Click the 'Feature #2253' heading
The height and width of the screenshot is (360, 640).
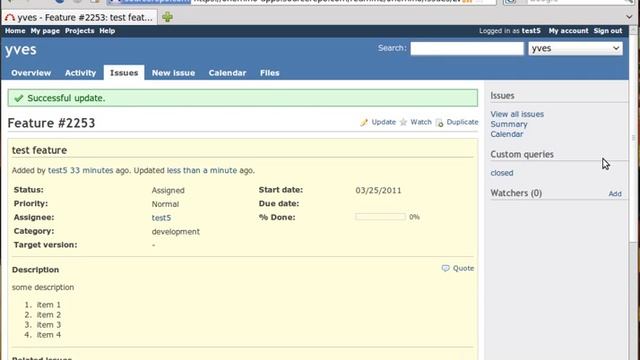coord(51,123)
